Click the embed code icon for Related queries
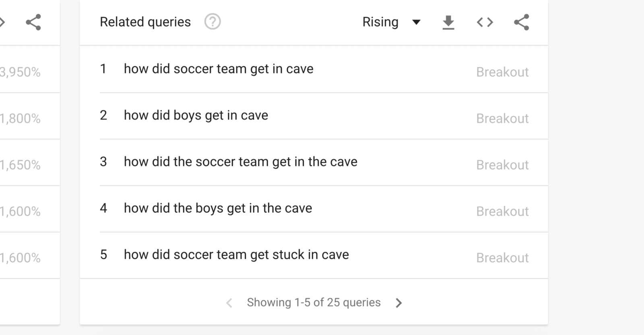This screenshot has width=644, height=335. (x=485, y=22)
